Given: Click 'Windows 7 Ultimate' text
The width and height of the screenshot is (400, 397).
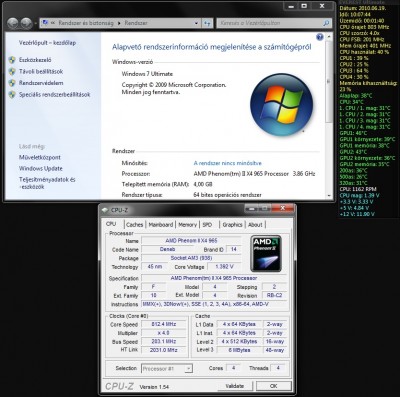Looking at the screenshot, I should coord(147,74).
